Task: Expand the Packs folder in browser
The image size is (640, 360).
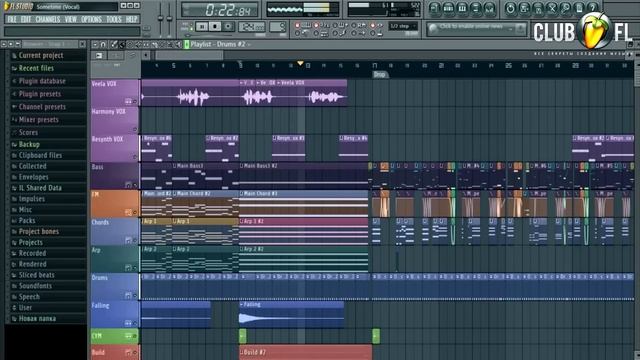Action: 27,220
